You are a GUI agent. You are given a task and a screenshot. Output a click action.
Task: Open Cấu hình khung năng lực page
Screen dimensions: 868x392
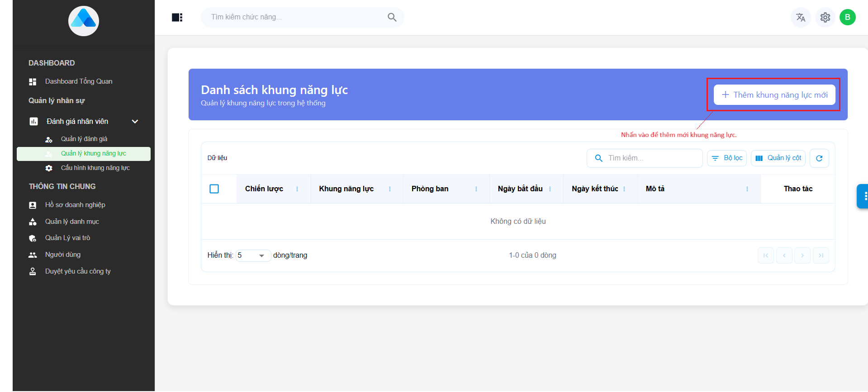95,168
